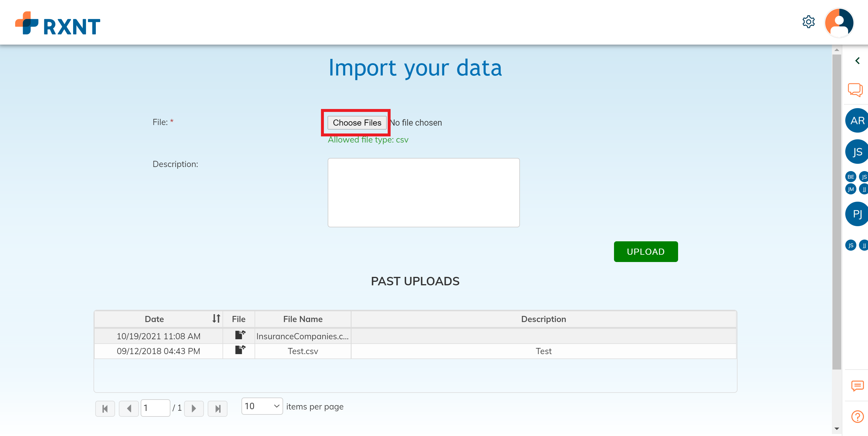Screen dimensions: 868x436
Task: Open the message icon near sidebar bottom
Action: pyautogui.click(x=857, y=386)
